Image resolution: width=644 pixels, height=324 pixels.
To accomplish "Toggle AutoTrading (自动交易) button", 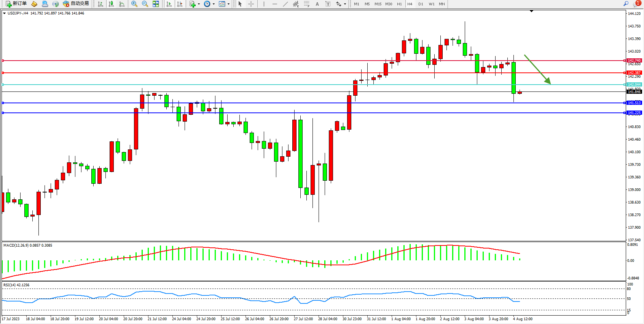I will coord(76,4).
